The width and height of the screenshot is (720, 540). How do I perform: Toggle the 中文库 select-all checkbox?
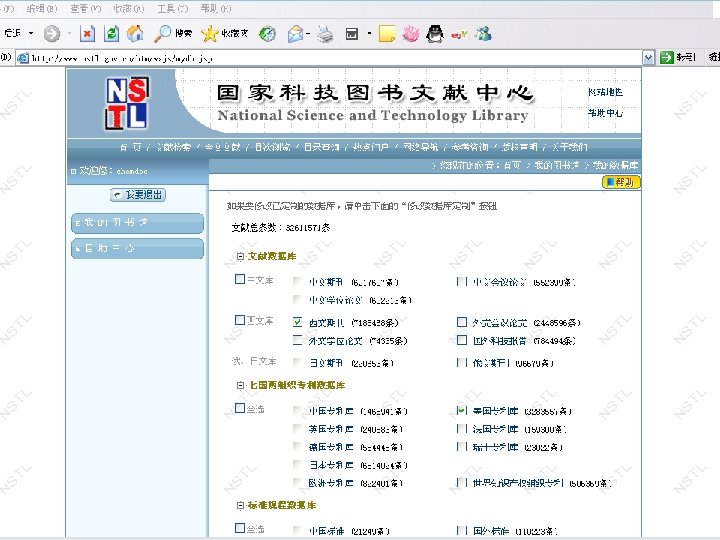pyautogui.click(x=240, y=279)
